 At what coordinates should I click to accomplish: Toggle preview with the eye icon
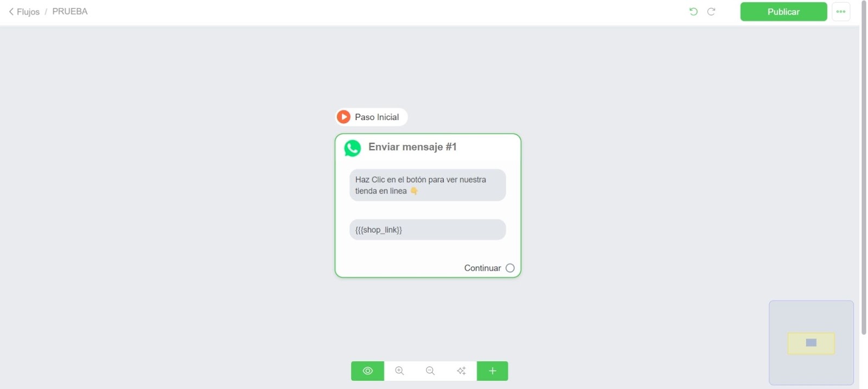point(368,371)
